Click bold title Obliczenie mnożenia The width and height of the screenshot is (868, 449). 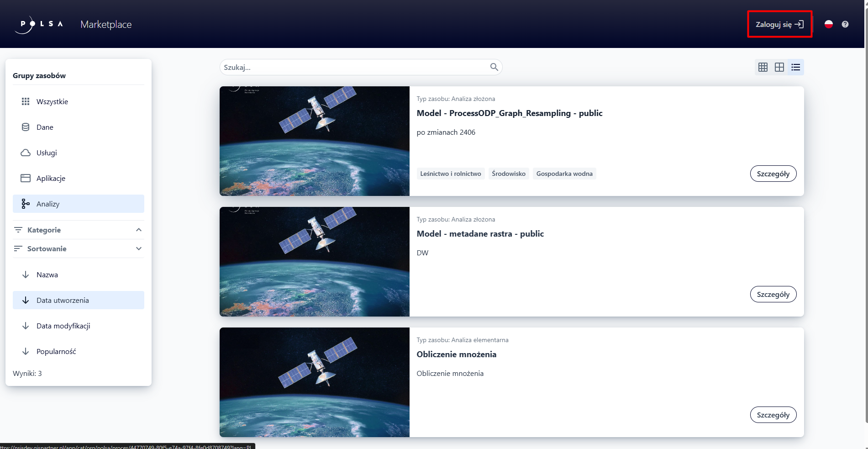[457, 354]
